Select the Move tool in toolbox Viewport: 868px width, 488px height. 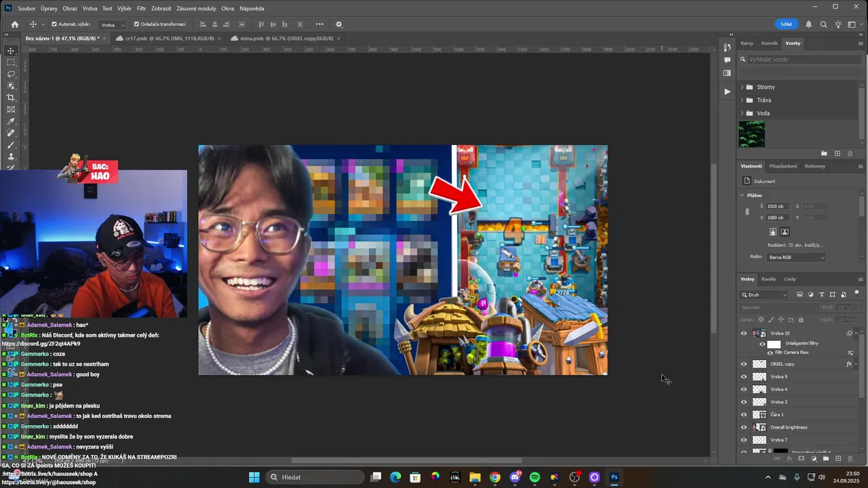(11, 51)
